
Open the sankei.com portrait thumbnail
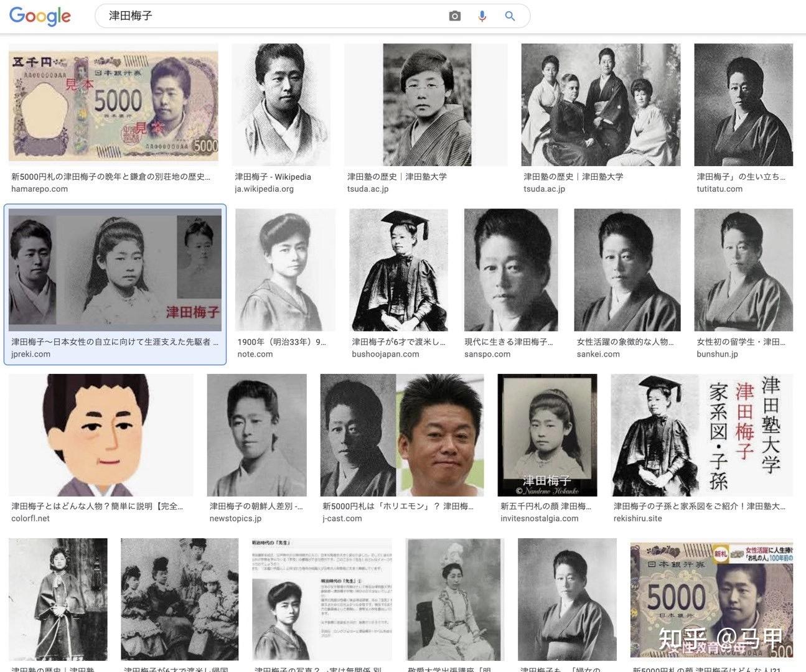coord(627,269)
